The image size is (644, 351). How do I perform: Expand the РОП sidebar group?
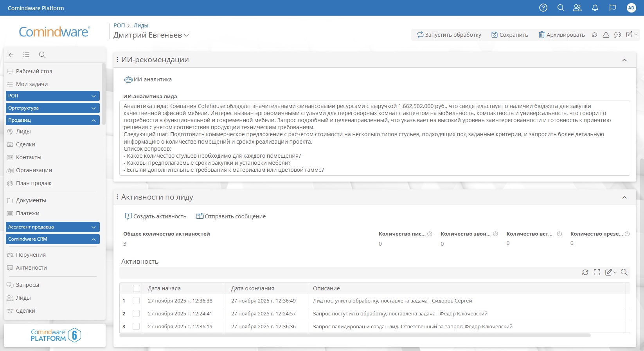[x=53, y=96]
